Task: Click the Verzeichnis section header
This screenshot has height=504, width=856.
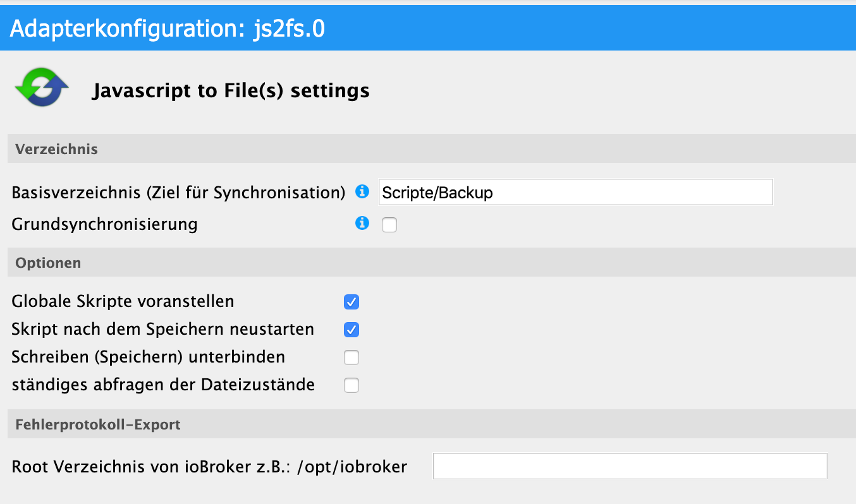Action: click(56, 149)
